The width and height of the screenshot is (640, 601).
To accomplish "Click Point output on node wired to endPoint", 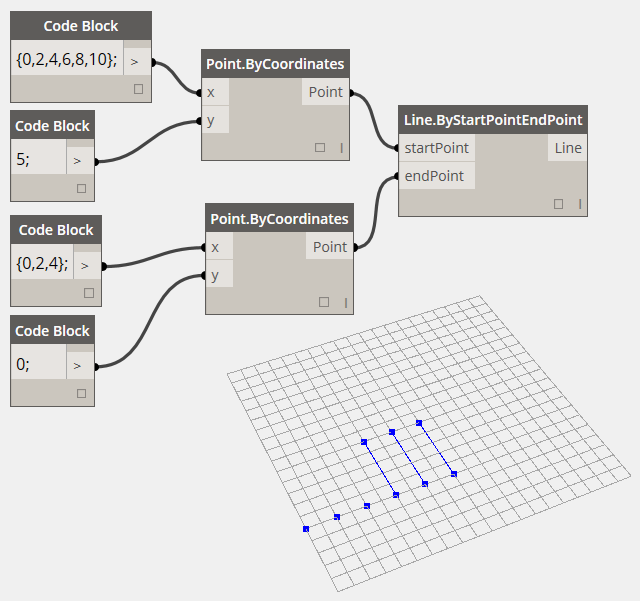I will (x=329, y=247).
